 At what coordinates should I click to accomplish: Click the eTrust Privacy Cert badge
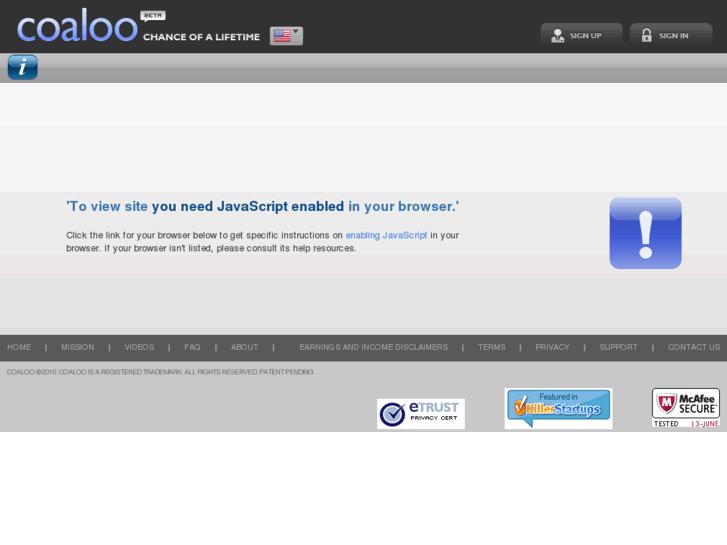pyautogui.click(x=421, y=414)
